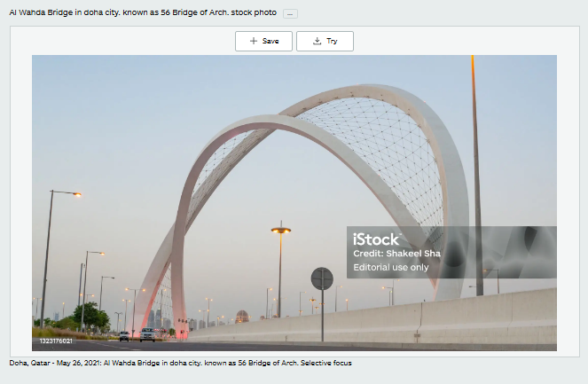Screen dimensions: 588x384
Task: Click image ID 1323176021 label
Action: (x=56, y=341)
